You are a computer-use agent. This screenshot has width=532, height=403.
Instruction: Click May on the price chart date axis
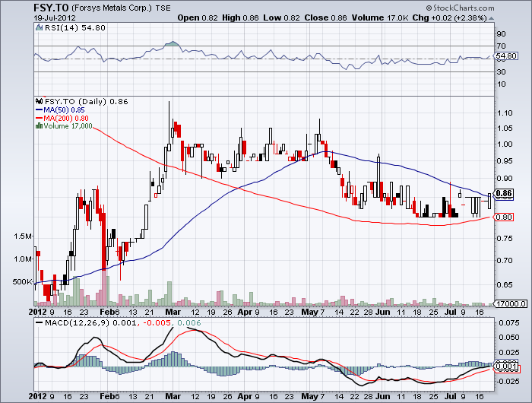click(309, 312)
